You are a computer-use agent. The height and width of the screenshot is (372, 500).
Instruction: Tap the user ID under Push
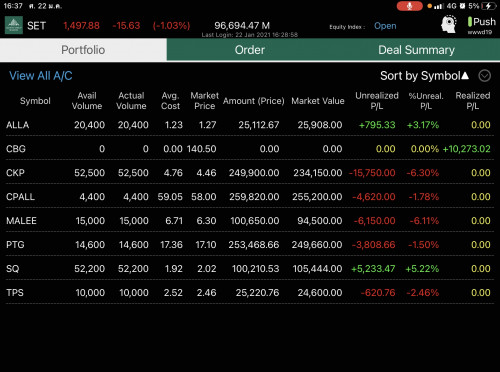point(480,32)
